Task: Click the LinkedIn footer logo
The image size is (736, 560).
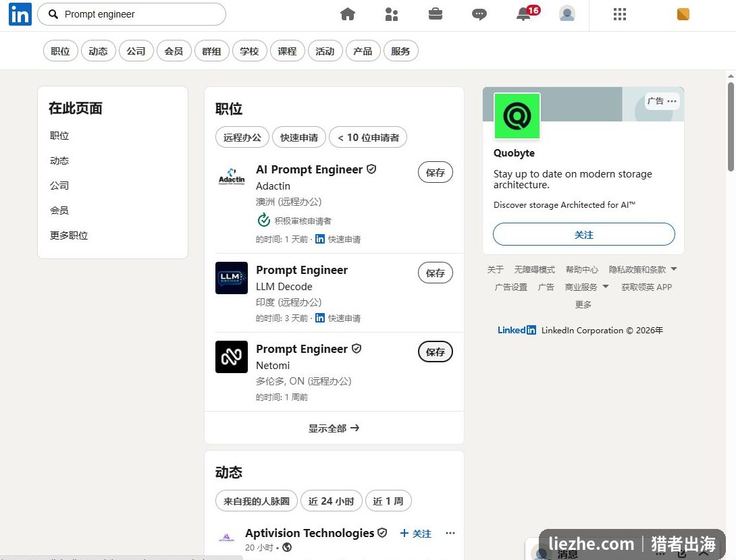Action: 517,330
